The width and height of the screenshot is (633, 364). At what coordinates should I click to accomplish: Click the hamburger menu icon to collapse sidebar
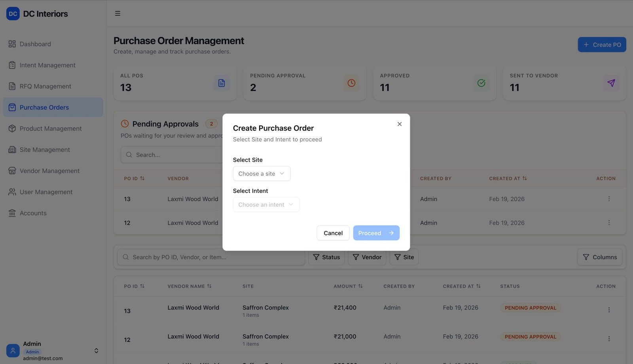point(118,13)
